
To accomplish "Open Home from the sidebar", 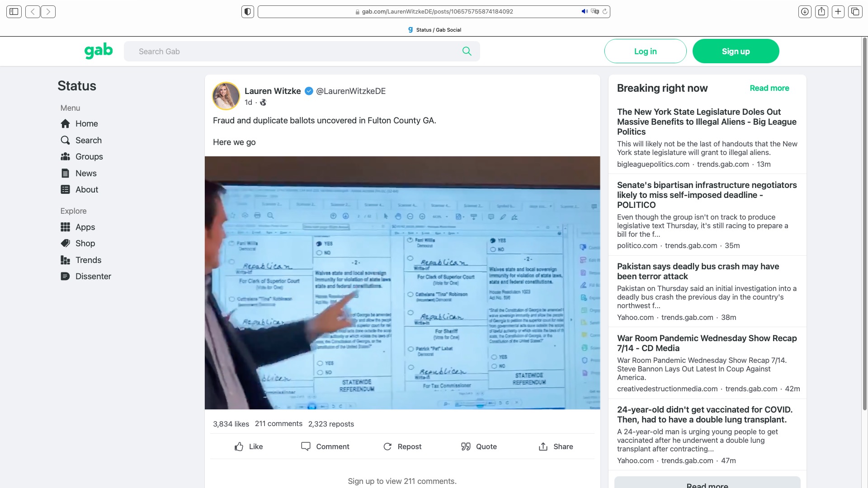I will pyautogui.click(x=86, y=123).
